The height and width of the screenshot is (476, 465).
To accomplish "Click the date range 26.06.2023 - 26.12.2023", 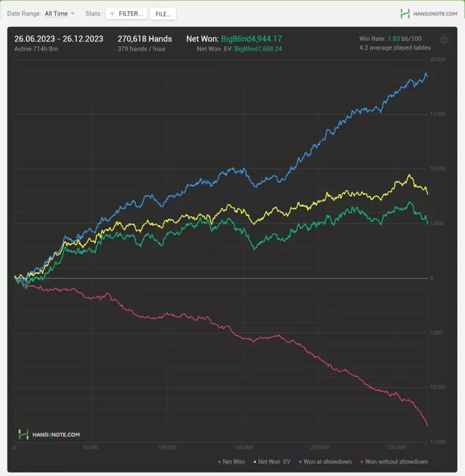I will (58, 39).
